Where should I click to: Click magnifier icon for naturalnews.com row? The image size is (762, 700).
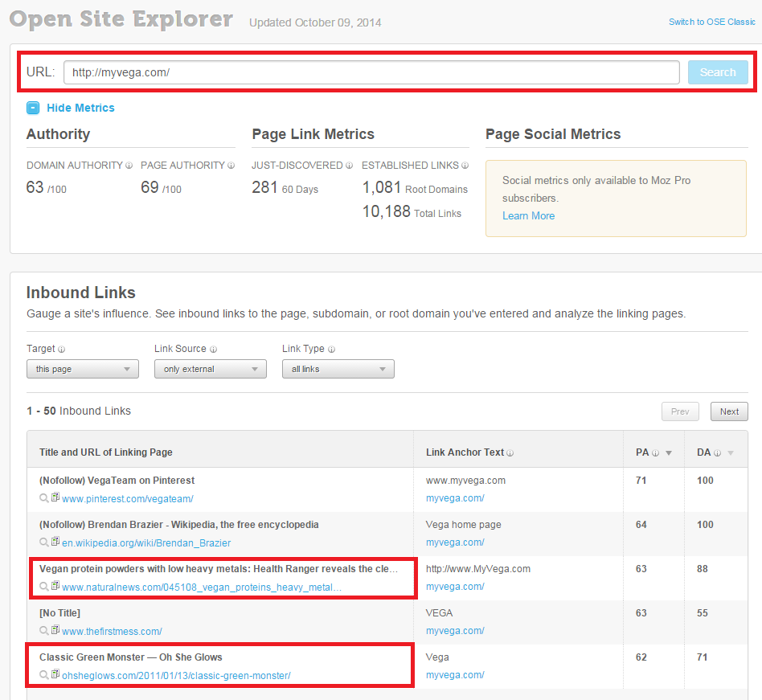click(43, 587)
